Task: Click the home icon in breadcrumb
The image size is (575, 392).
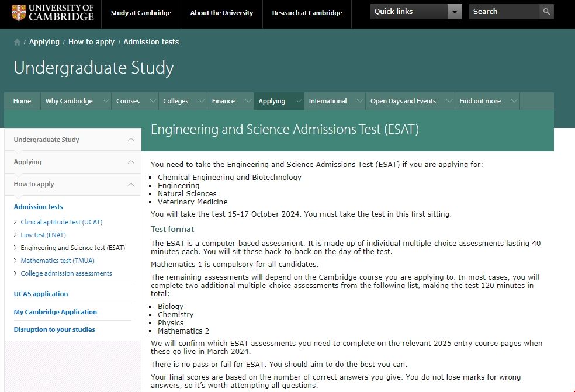Action: tap(18, 42)
